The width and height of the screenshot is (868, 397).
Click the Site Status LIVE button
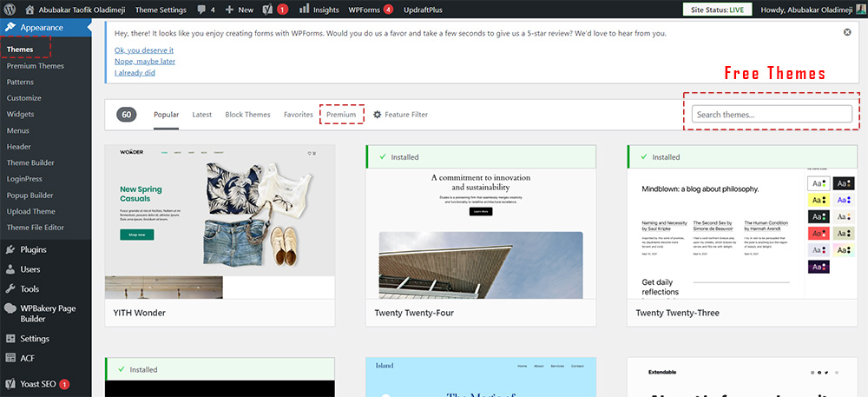pyautogui.click(x=718, y=10)
